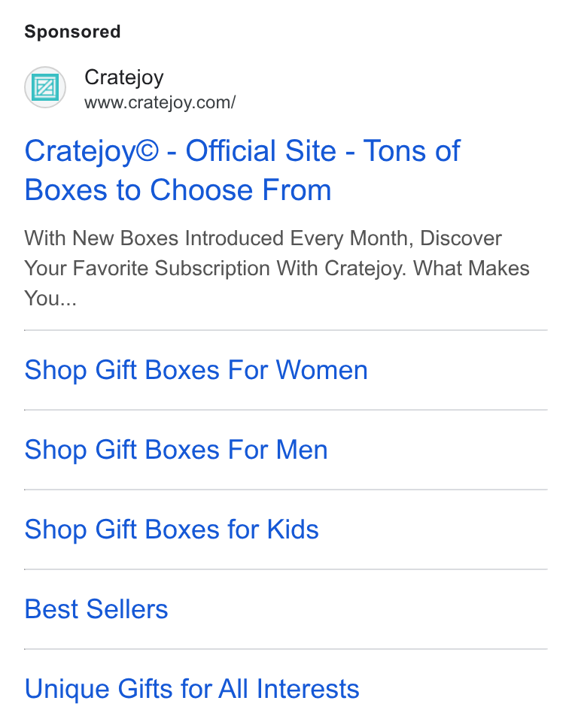This screenshot has width=572, height=728.
Task: Click the word Interests in the last sitelink
Action: (x=308, y=689)
